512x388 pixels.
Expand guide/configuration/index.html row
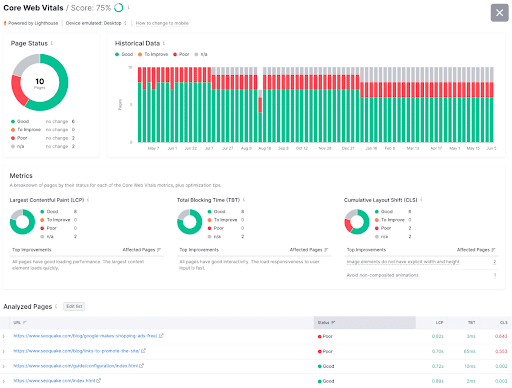[x=4, y=367]
